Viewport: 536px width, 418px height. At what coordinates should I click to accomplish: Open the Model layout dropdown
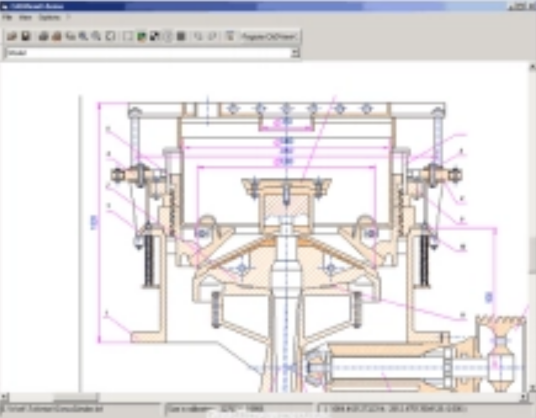[x=296, y=53]
